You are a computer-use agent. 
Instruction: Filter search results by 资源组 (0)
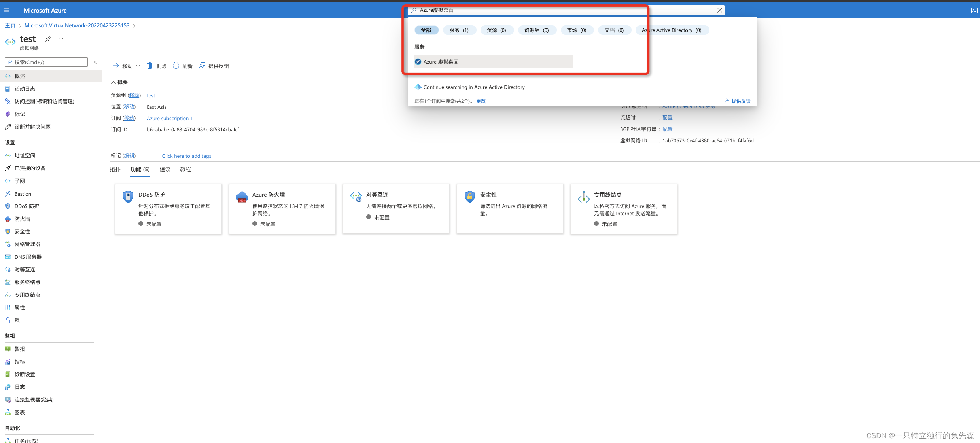pos(536,30)
